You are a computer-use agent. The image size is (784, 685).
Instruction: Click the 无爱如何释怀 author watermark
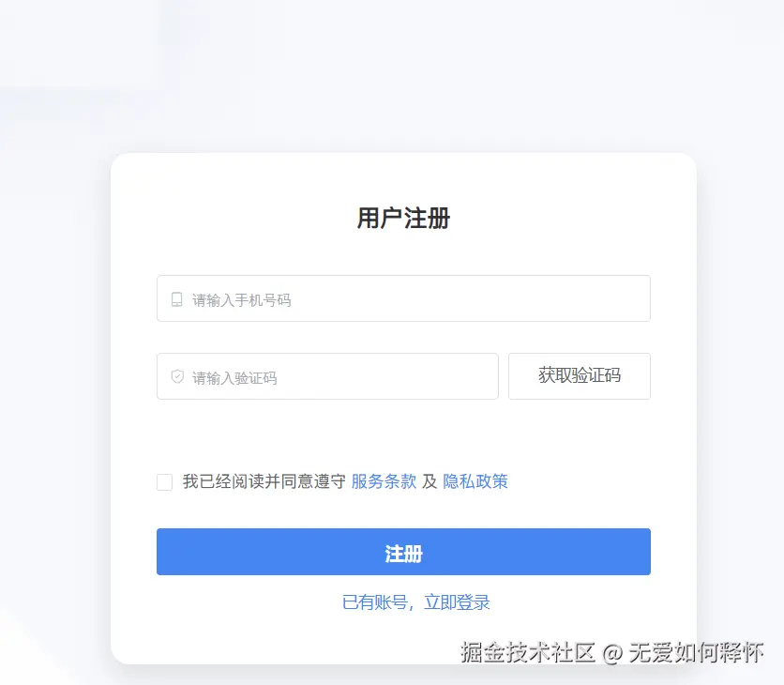(697, 652)
